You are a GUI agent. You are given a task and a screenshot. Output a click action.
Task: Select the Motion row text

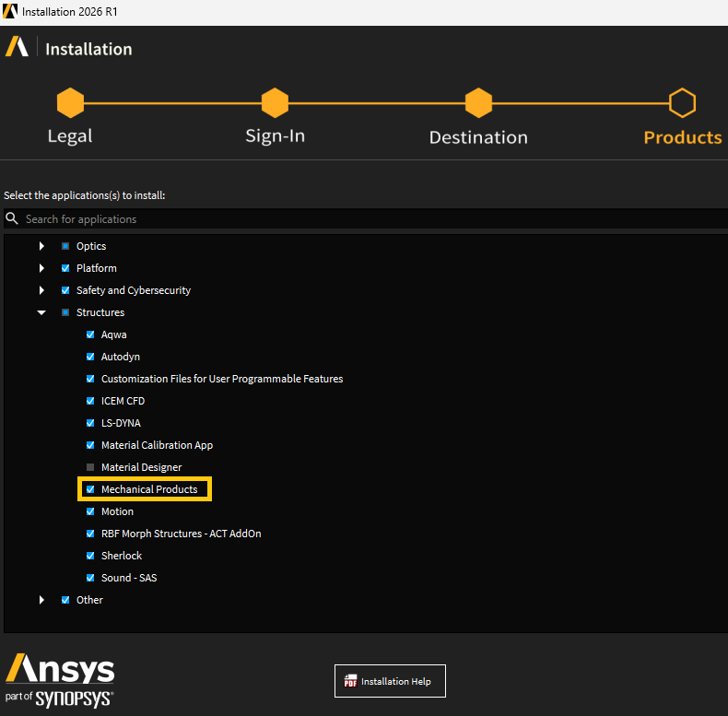[117, 511]
